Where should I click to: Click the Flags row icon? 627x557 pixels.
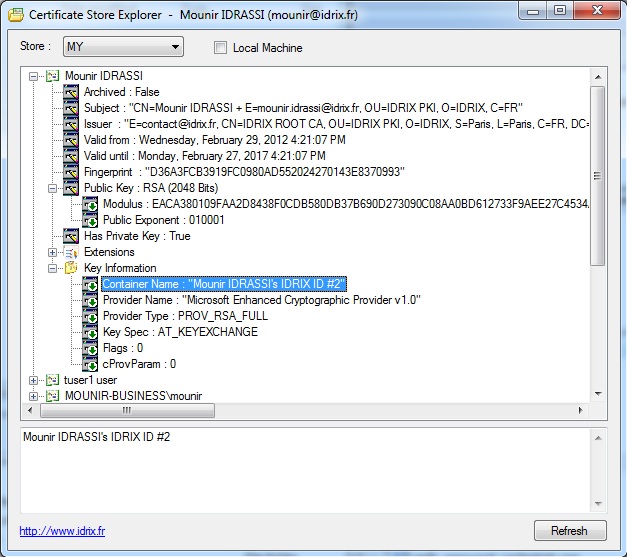pyautogui.click(x=90, y=348)
